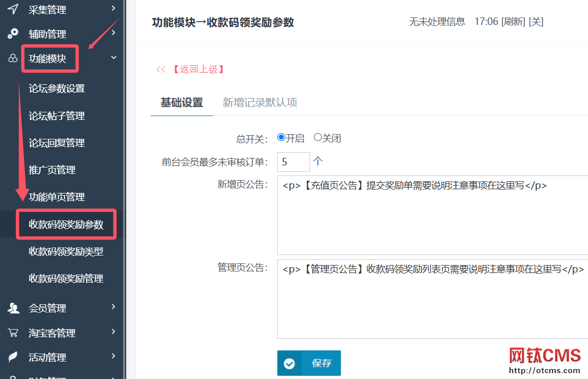588x379 pixels.
Task: Expand the 采集管理 menu arrow
Action: [113, 8]
